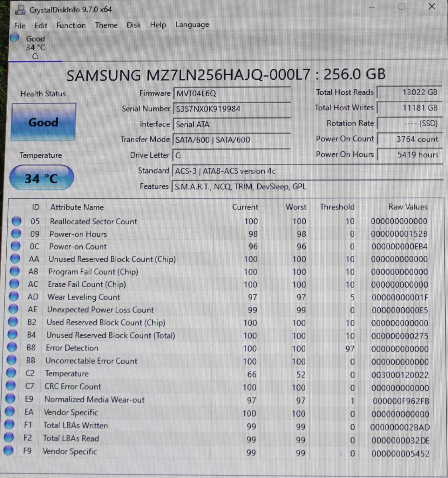Open the Language menu

coord(192,25)
